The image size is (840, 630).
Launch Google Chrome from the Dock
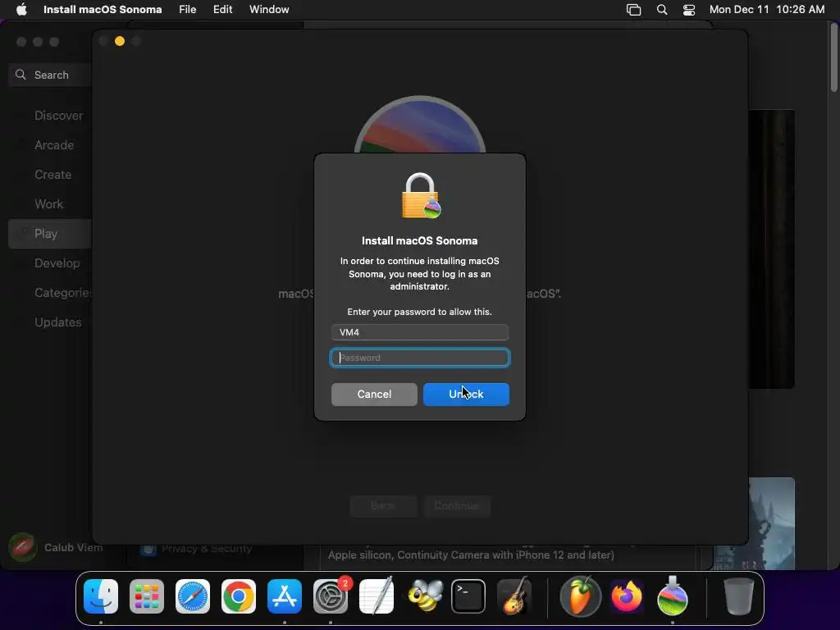click(239, 596)
